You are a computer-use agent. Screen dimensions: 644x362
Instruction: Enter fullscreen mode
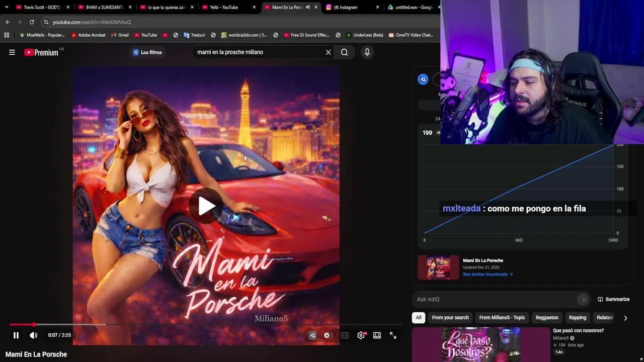[x=393, y=335]
